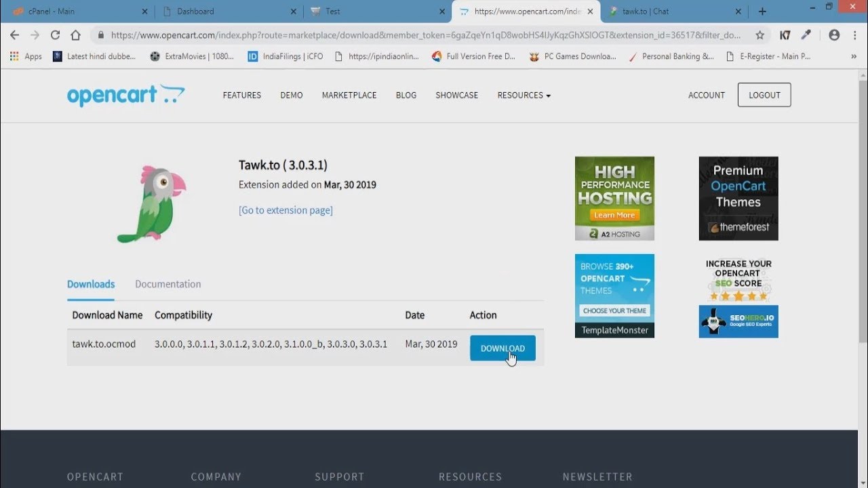Click the Mar, 30 2019 date cell
This screenshot has width=868, height=488.
click(x=431, y=344)
